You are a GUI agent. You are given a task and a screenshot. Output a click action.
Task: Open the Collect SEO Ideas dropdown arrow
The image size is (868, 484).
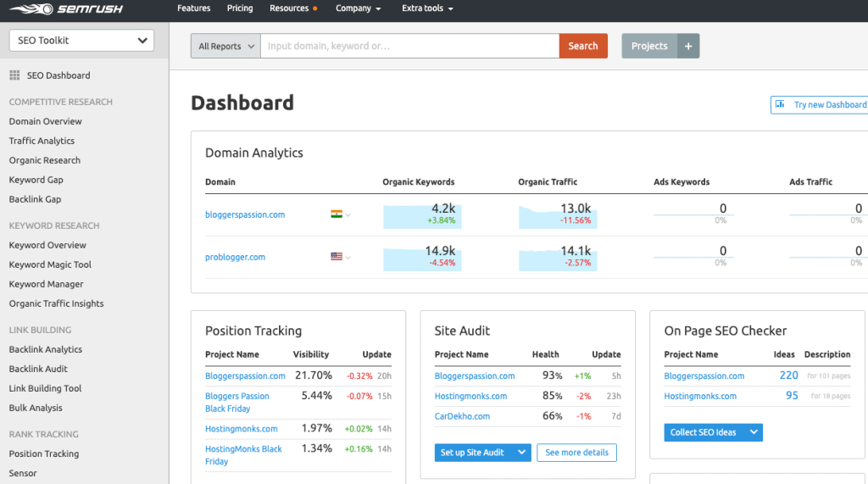click(x=754, y=432)
